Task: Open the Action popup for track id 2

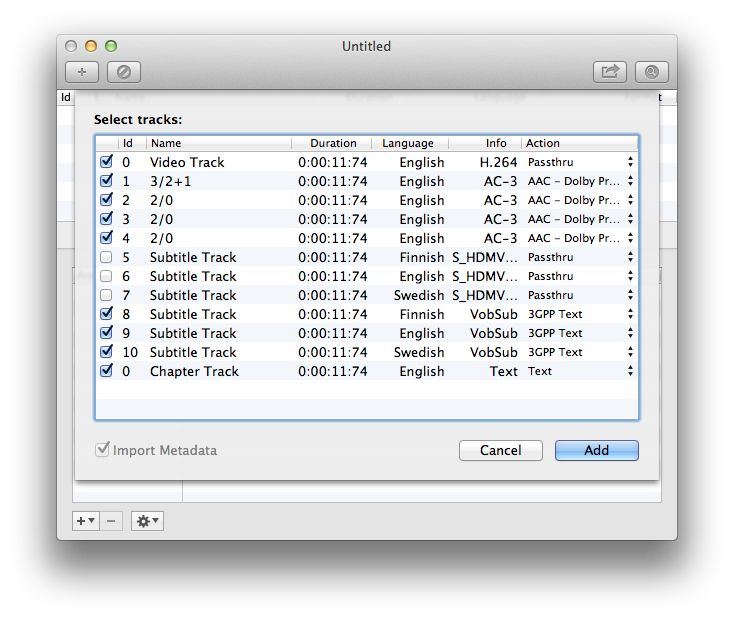Action: [x=580, y=200]
